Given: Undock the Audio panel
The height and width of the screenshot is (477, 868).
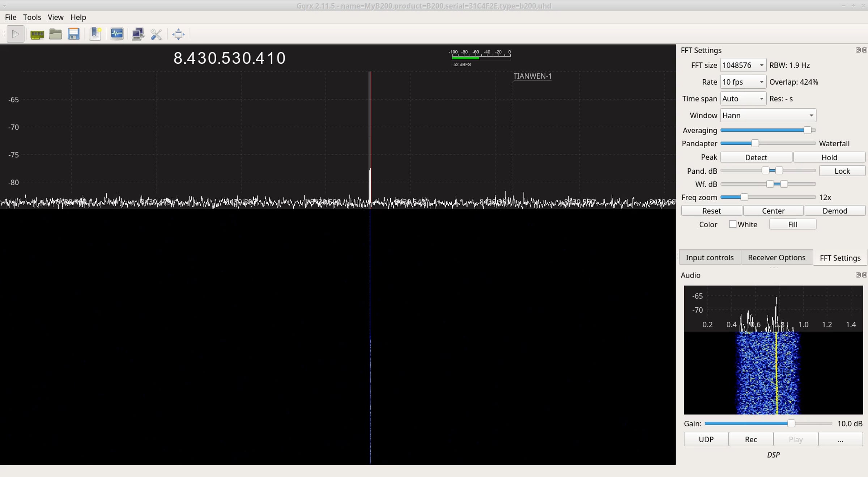Looking at the screenshot, I should tap(858, 275).
